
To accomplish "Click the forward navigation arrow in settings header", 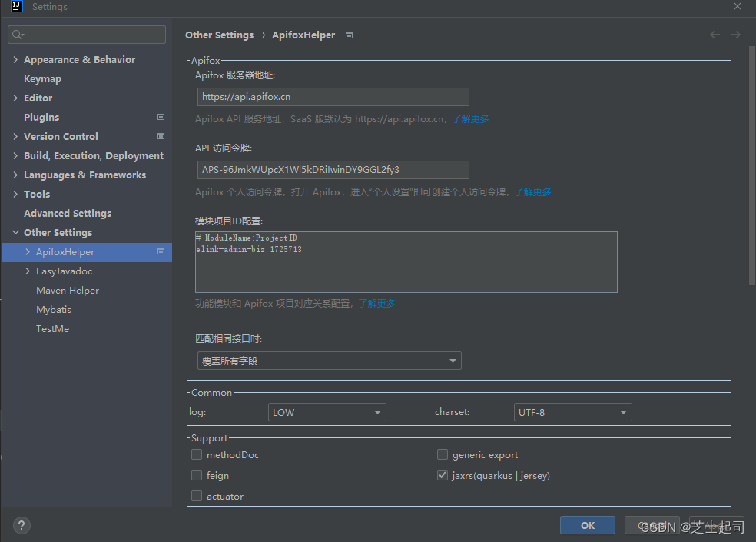I will pyautogui.click(x=735, y=35).
